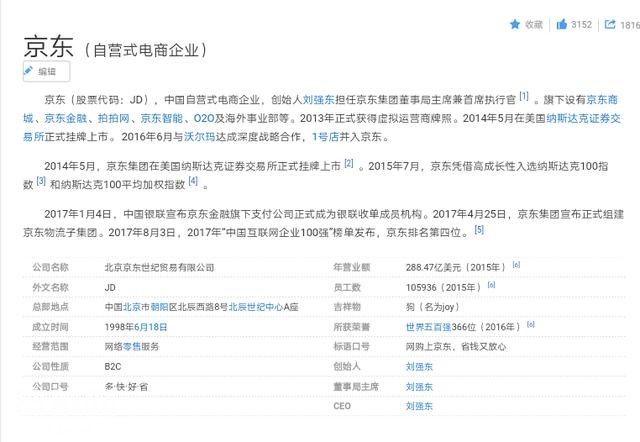Click citation [6] beside 员工数 value
Screen dimensions: 640x442
pyautogui.click(x=491, y=285)
